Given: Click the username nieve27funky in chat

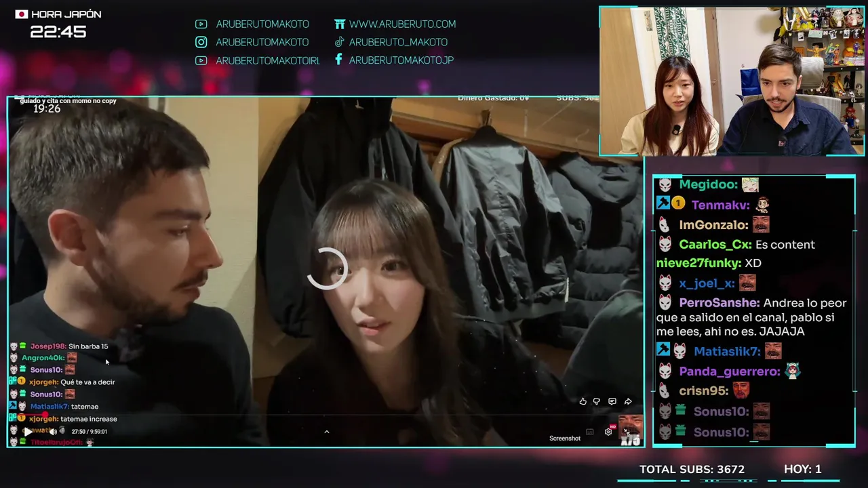Looking at the screenshot, I should click(698, 263).
